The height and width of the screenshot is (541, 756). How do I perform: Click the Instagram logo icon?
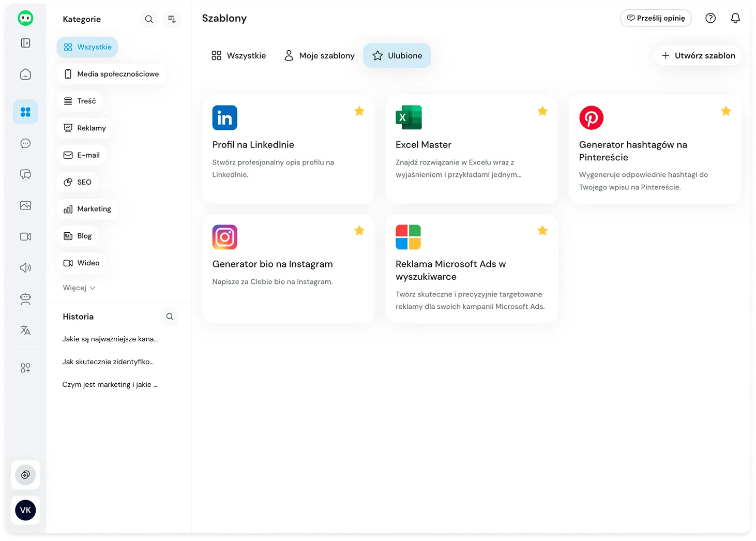pos(225,237)
